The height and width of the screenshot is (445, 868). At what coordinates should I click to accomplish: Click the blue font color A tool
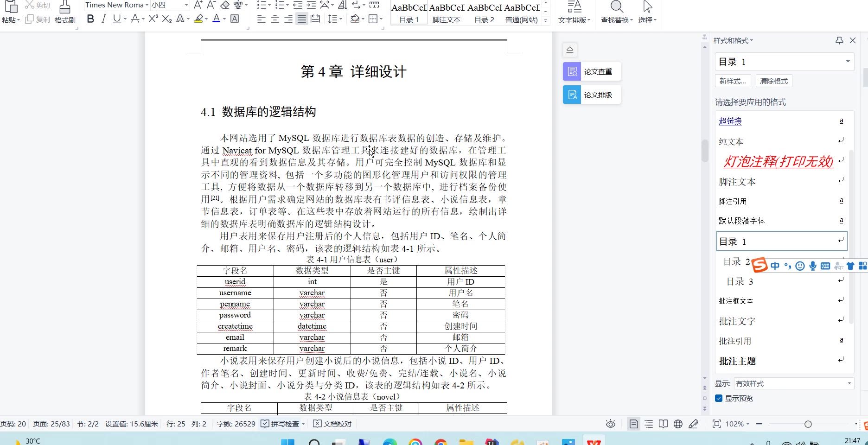(x=216, y=19)
